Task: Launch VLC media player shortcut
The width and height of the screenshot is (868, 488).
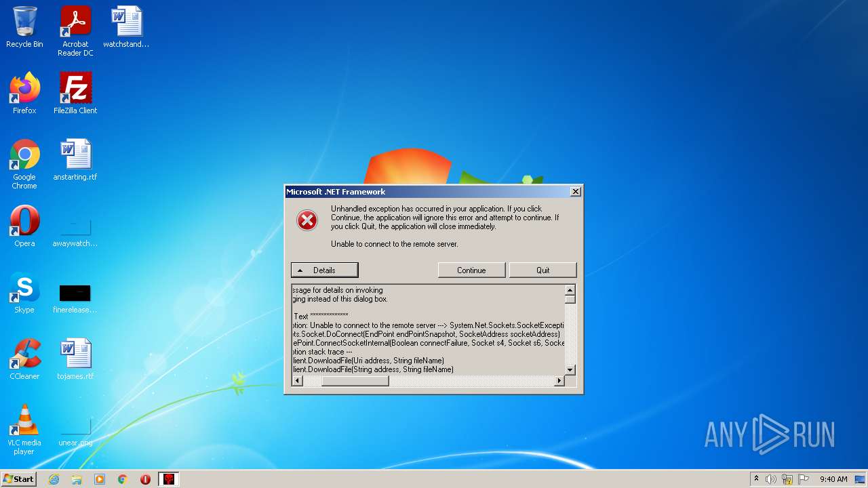Action: (x=24, y=430)
